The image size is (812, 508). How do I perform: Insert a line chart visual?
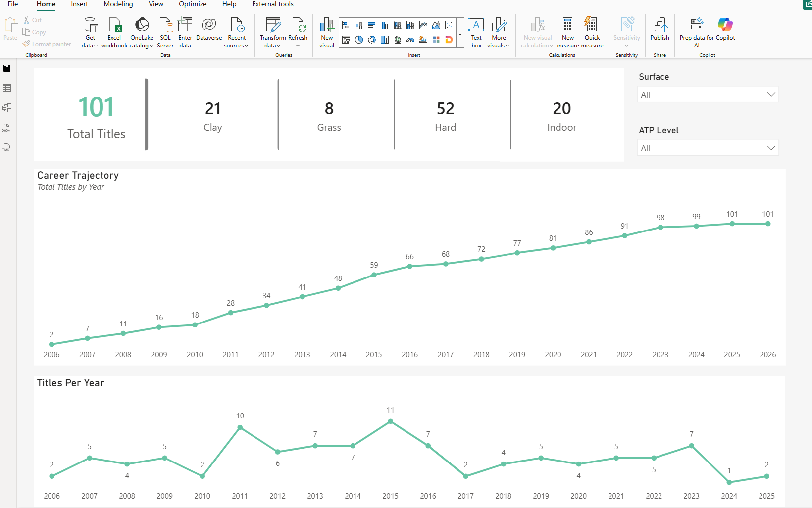tap(423, 25)
